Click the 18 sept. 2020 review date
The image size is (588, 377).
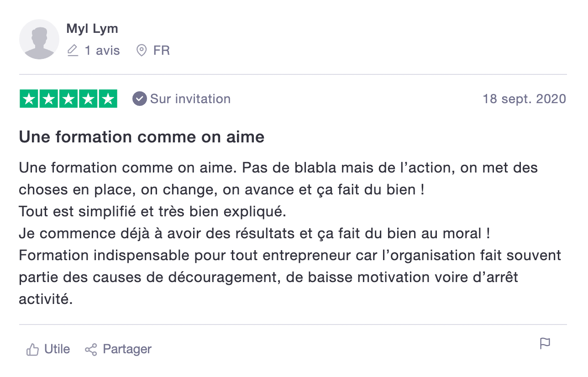tap(525, 99)
